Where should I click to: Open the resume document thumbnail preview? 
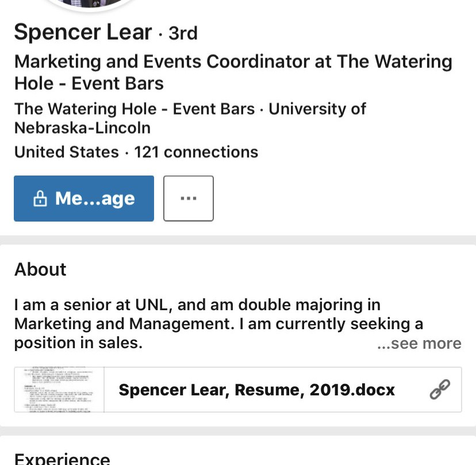pos(59,390)
